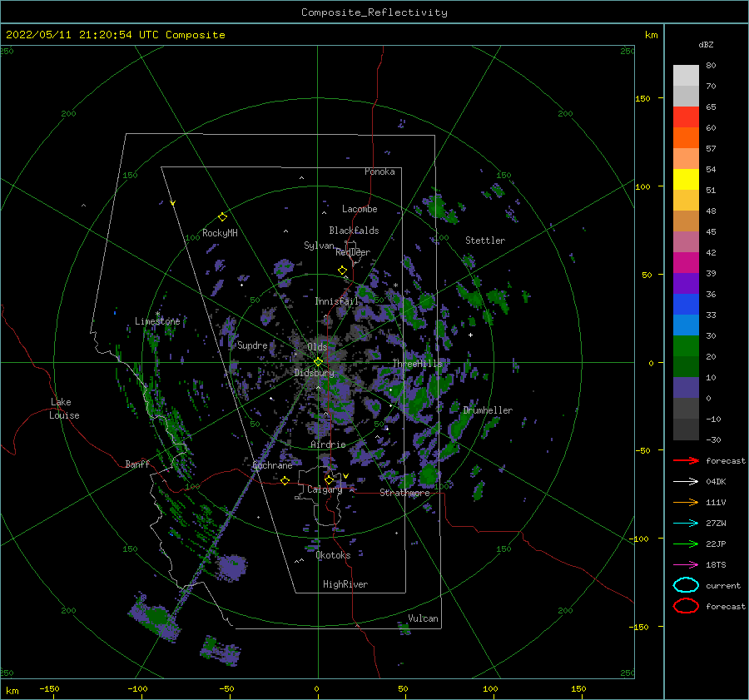
Task: Click the red forecast arrow in legend
Action: (x=686, y=460)
